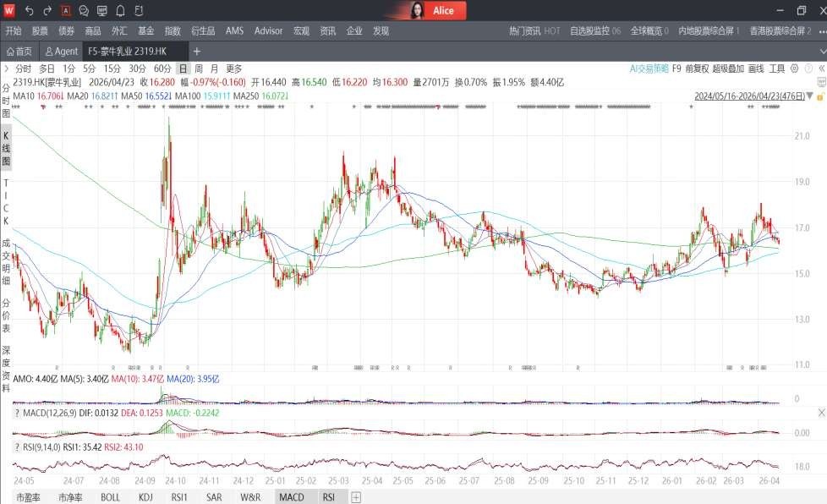827x504 pixels.
Task: Toggle 前复权 price adjustment
Action: 696,68
